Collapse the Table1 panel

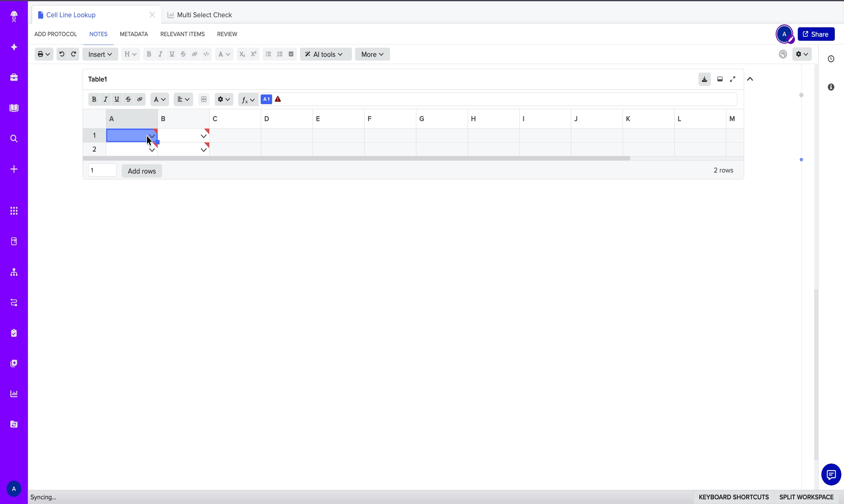[x=750, y=79]
